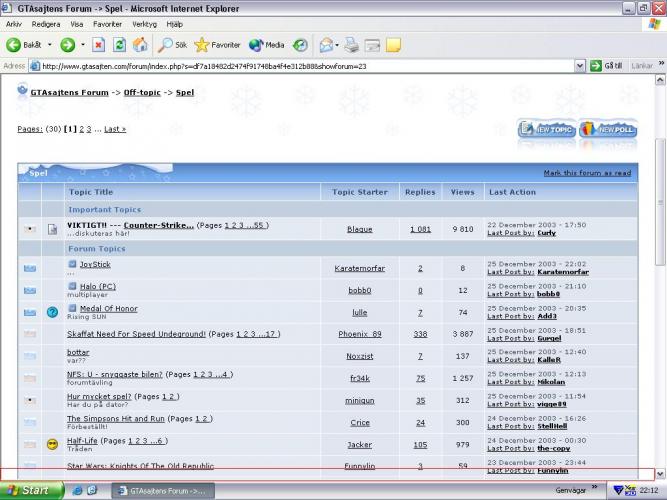Click Mark this forum as read
The image size is (667, 500).
tap(587, 173)
